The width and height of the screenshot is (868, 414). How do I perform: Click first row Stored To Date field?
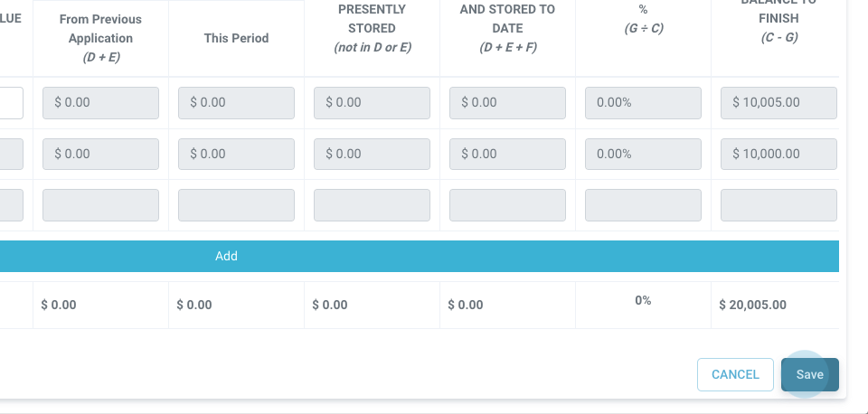507,103
